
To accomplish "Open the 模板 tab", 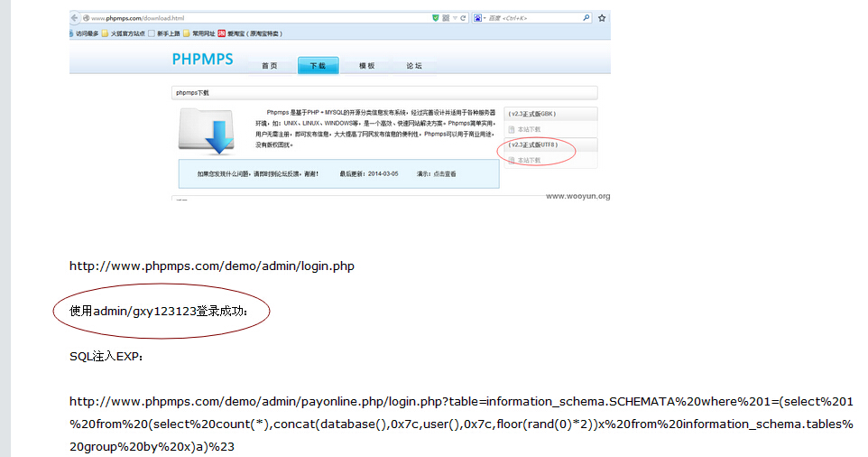I will [366, 65].
